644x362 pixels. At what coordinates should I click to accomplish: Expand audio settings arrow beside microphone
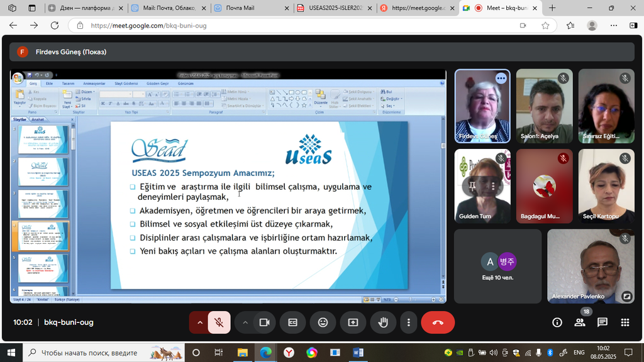click(200, 322)
